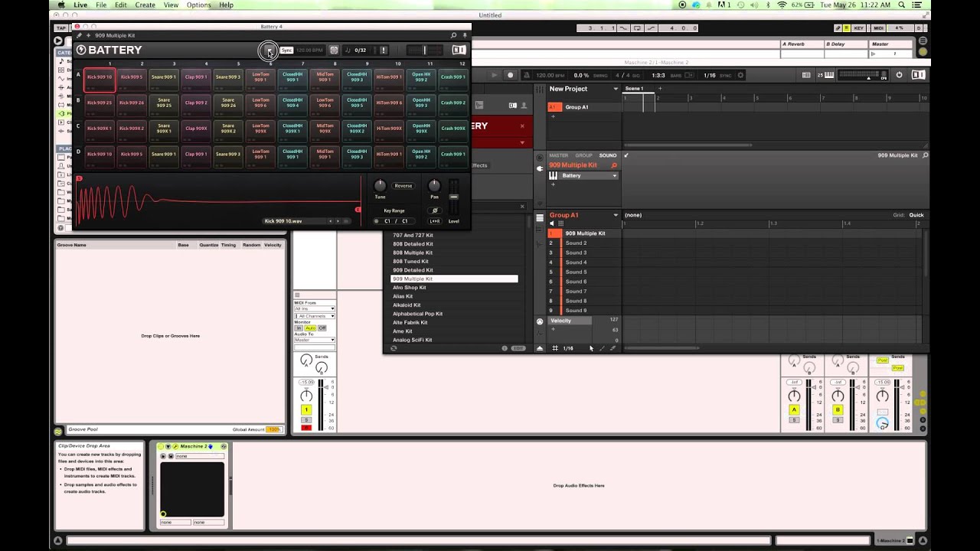Add a new scene with plus button
Screen dimensions: 980x551
(x=660, y=89)
